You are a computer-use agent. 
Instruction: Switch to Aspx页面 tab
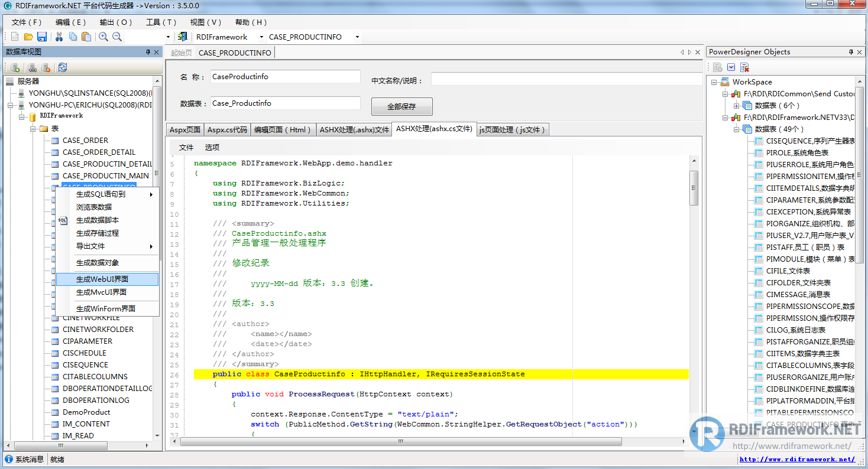(x=185, y=130)
